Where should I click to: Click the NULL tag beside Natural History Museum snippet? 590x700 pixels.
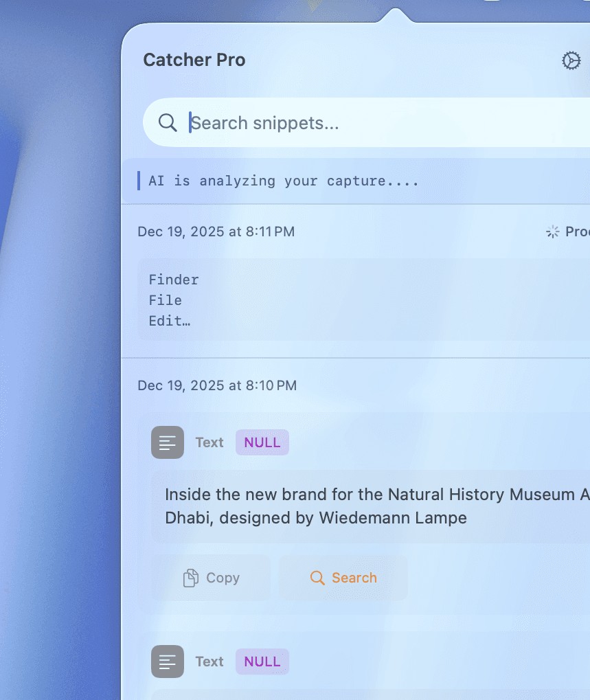point(262,442)
